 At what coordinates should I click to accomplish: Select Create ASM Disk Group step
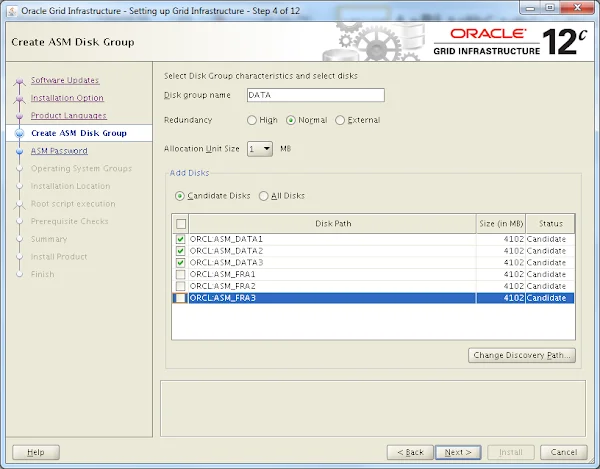click(79, 133)
